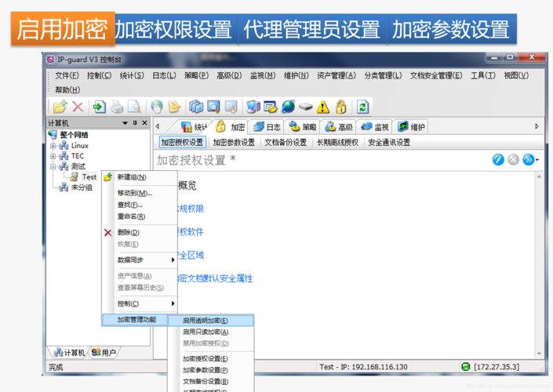
Task: Select 启用只读加密(A) in submenu
Action: coord(210,332)
